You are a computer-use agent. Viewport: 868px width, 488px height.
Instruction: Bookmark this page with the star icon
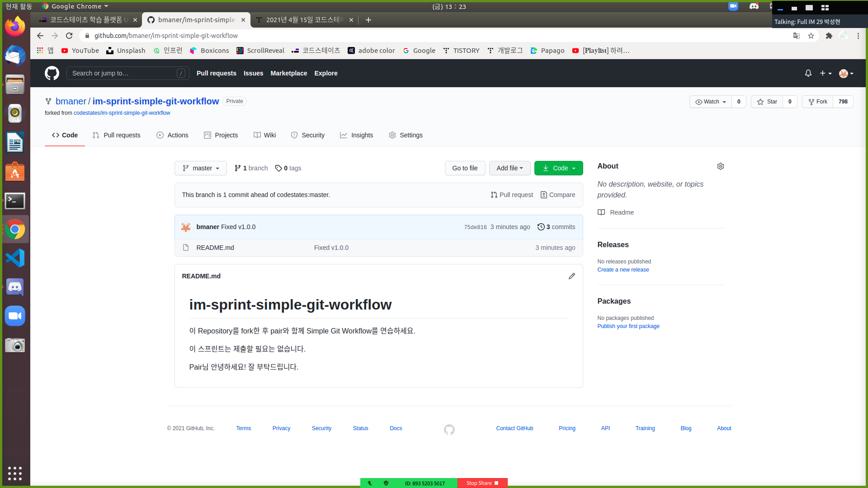811,36
